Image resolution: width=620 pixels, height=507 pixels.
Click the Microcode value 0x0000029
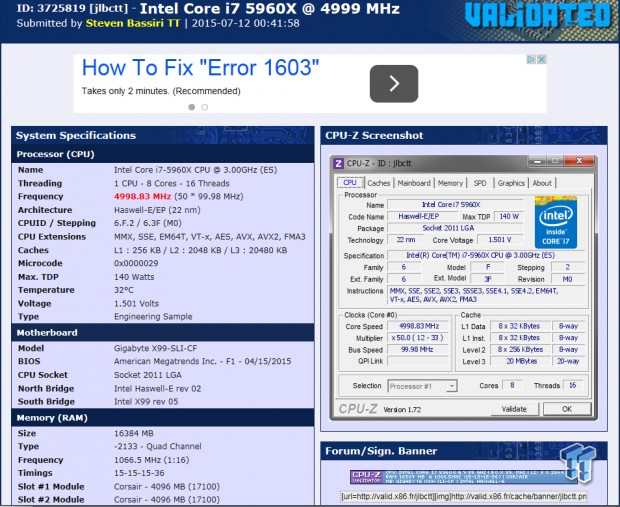(x=136, y=263)
